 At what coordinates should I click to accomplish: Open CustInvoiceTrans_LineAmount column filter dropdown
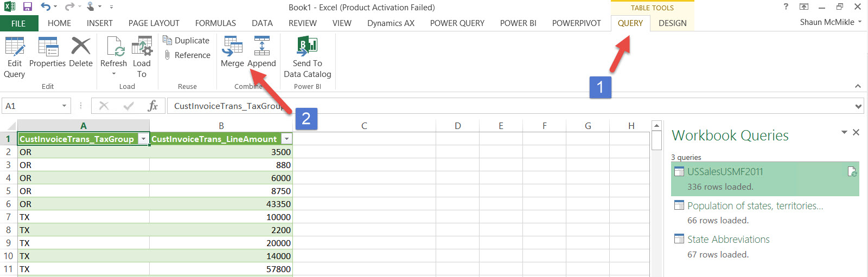coord(287,139)
